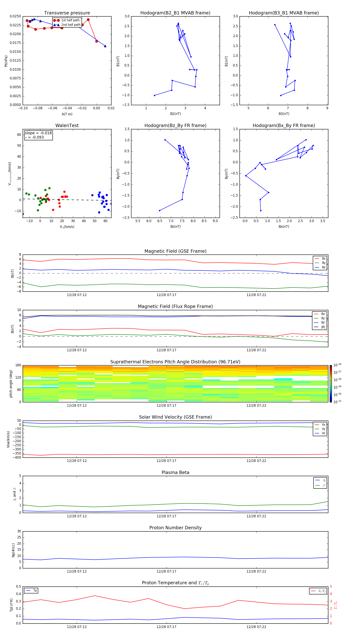Click the 'β' legend entry in Plasma Beta

(320, 485)
